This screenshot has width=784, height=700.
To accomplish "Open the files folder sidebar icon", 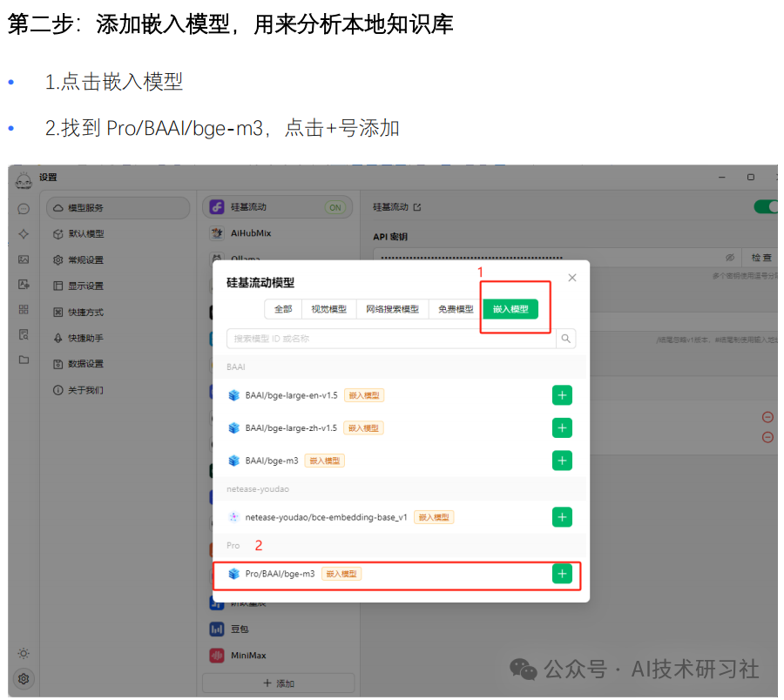I will (x=24, y=360).
